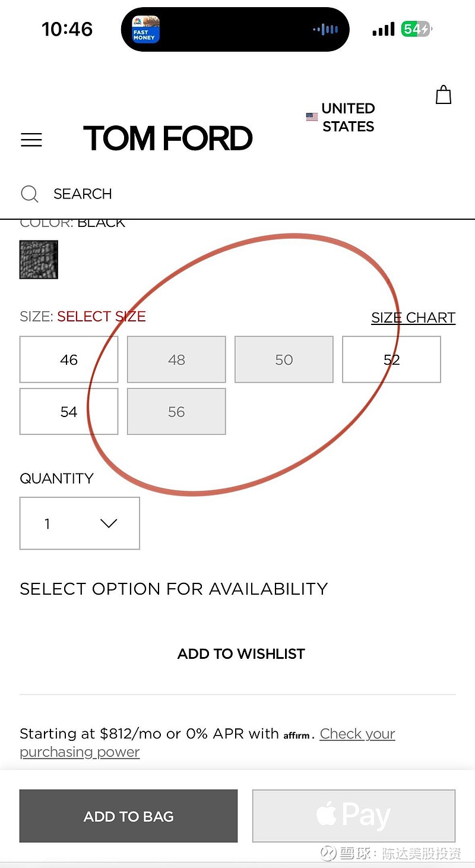Open Check your purchasing power link
The height and width of the screenshot is (868, 475).
(x=207, y=743)
